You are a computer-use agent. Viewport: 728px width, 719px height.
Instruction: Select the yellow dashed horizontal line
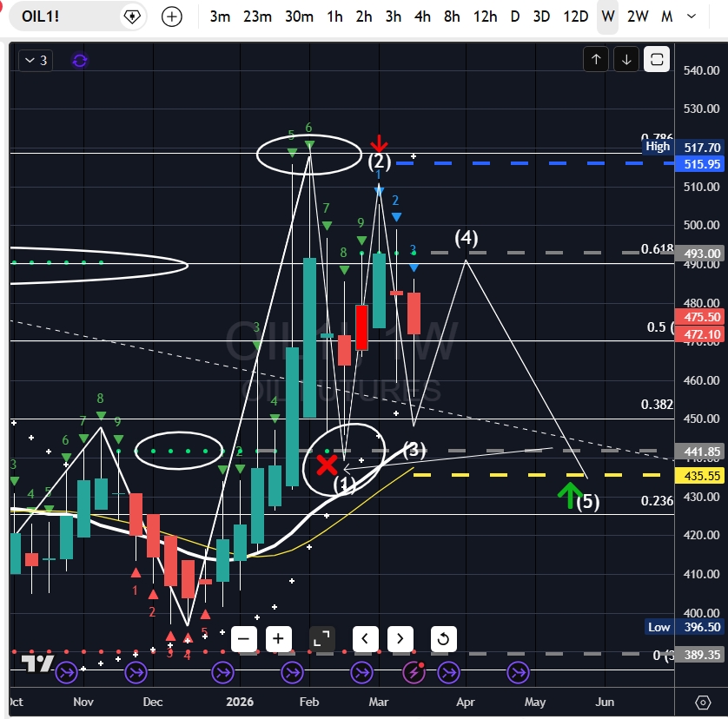coord(536,475)
